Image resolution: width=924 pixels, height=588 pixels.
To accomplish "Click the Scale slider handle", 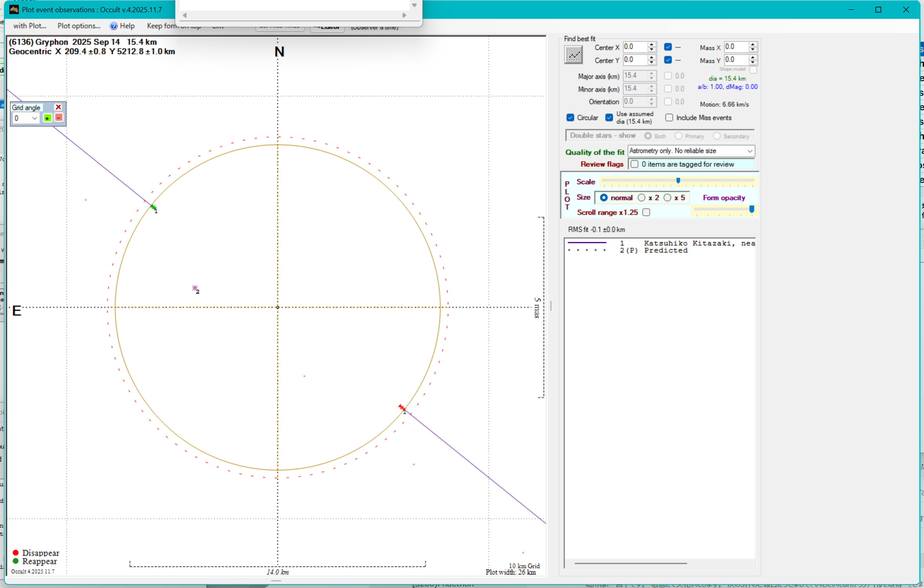I will point(678,181).
